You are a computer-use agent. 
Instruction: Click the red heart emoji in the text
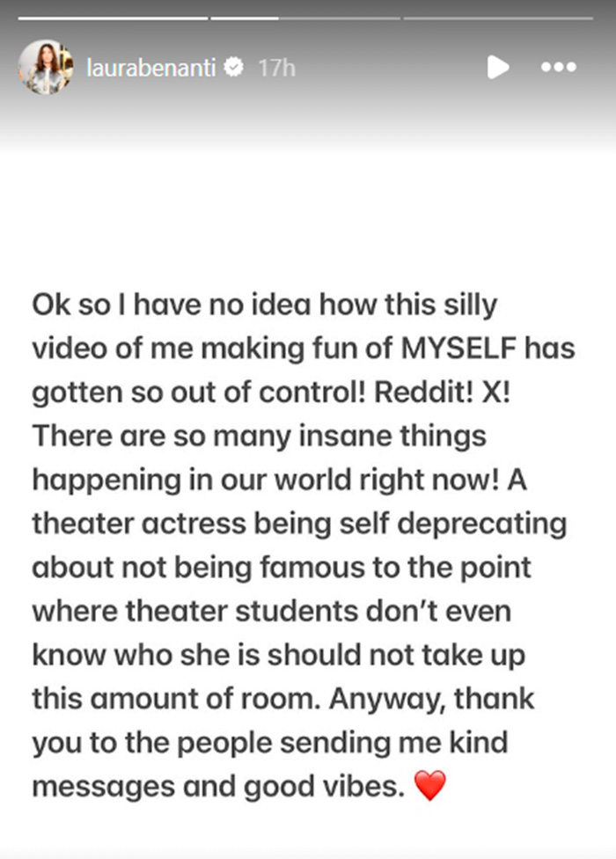431,786
